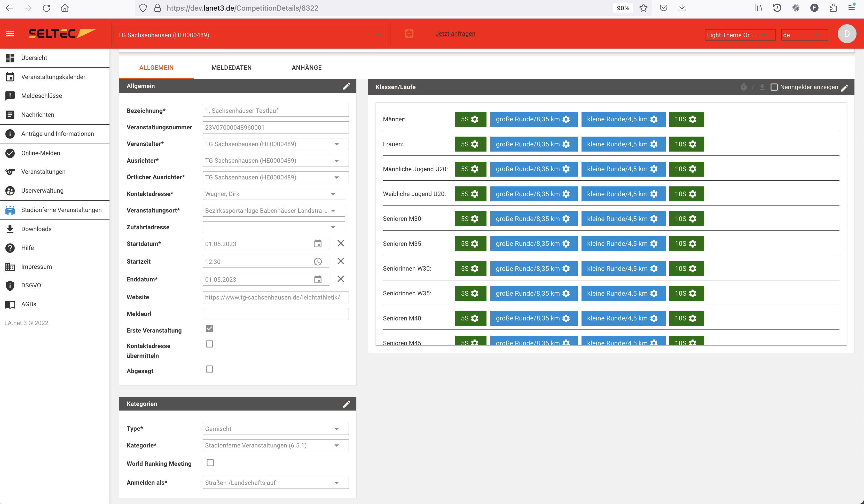
Task: Open the Veranstaltungsort dropdown
Action: (274, 210)
